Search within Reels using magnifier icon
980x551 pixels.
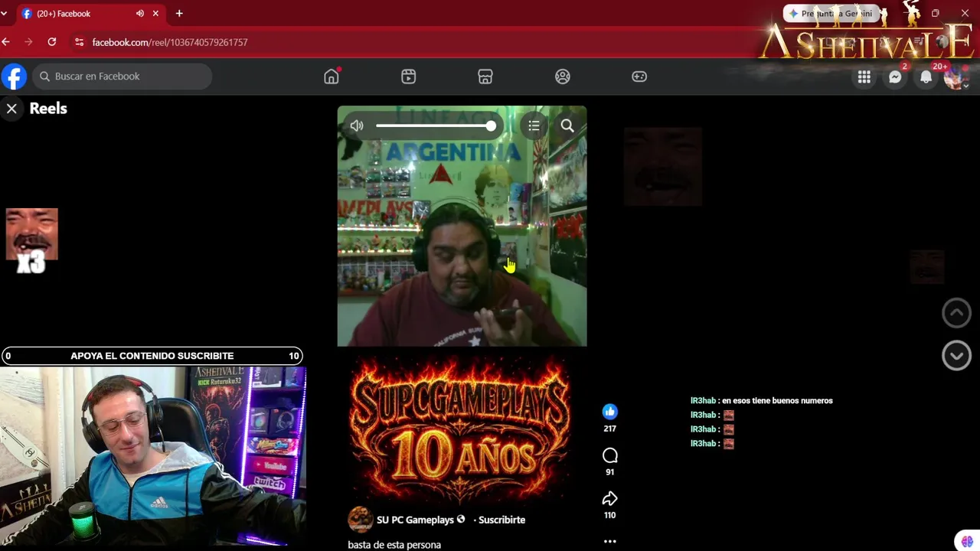pos(567,126)
